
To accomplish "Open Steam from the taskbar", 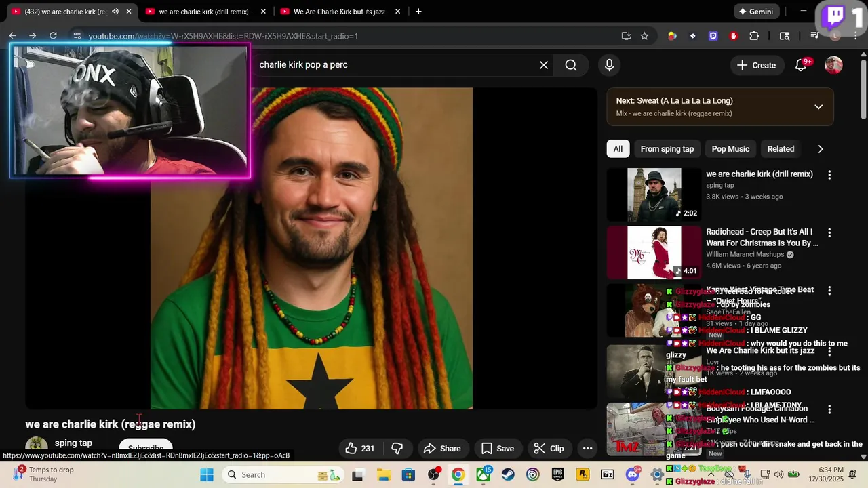I will [x=508, y=474].
